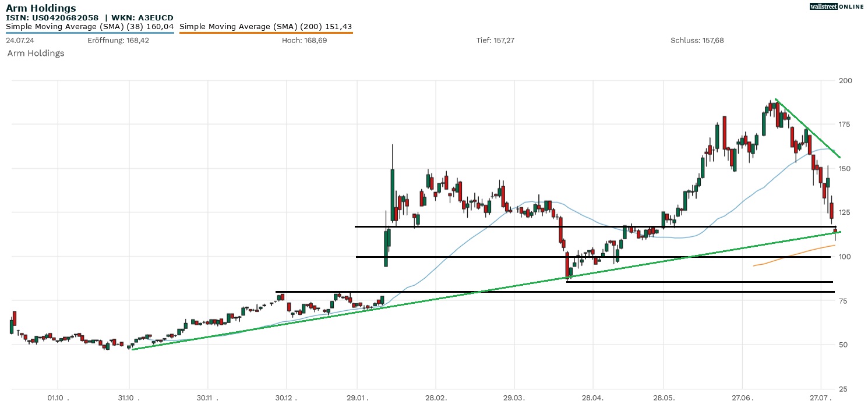Select the SMA (200) 151,43 legend entry
Image resolution: width=868 pixels, height=401 pixels.
click(266, 27)
